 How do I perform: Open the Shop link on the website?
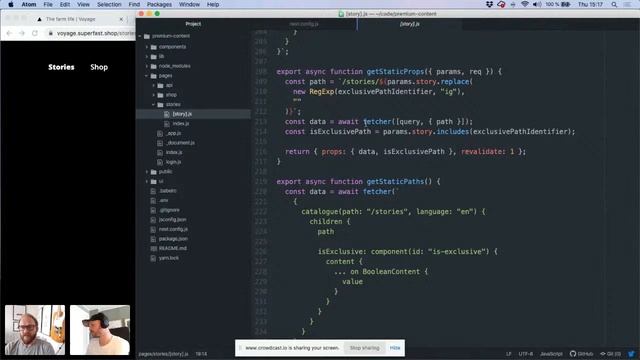point(99,67)
